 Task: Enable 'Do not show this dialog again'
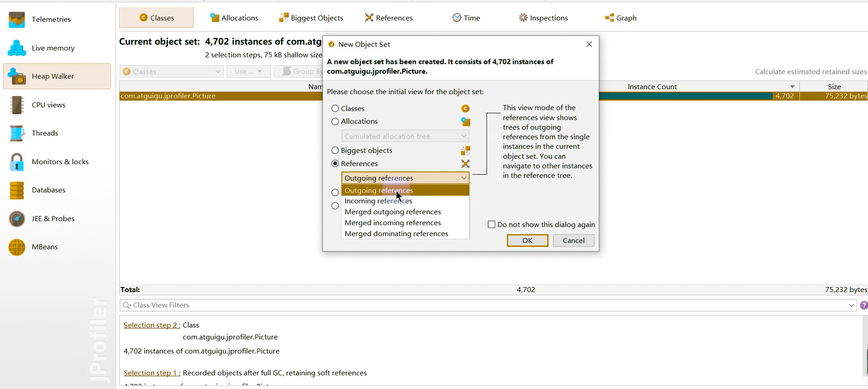point(492,225)
